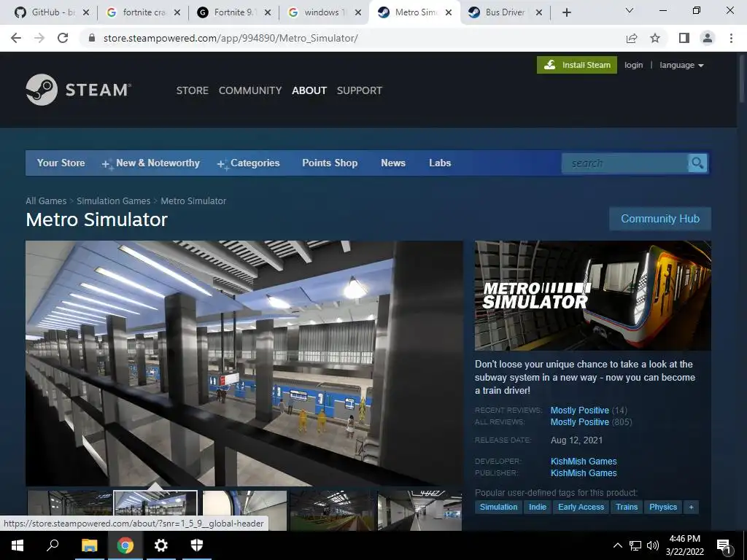Switch to the windows Google tab
This screenshot has width=747, height=560.
317,12
